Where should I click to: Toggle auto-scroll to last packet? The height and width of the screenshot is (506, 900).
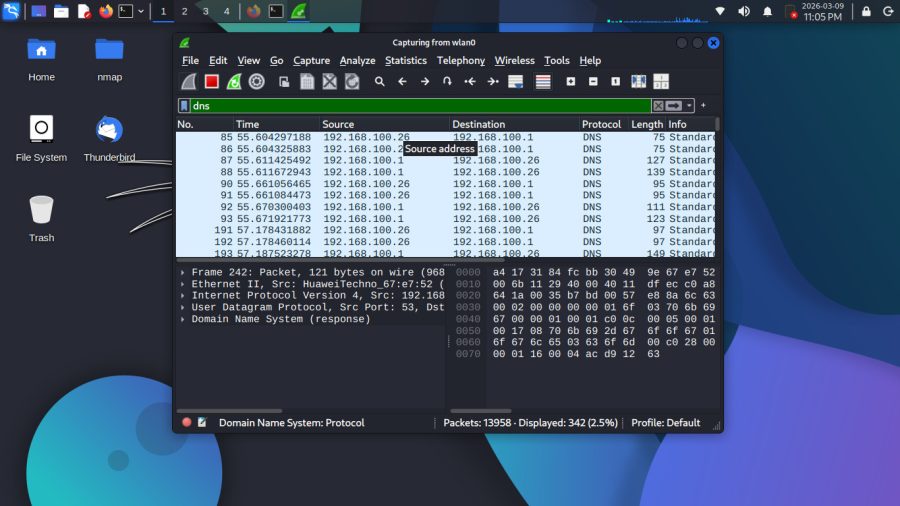(516, 82)
